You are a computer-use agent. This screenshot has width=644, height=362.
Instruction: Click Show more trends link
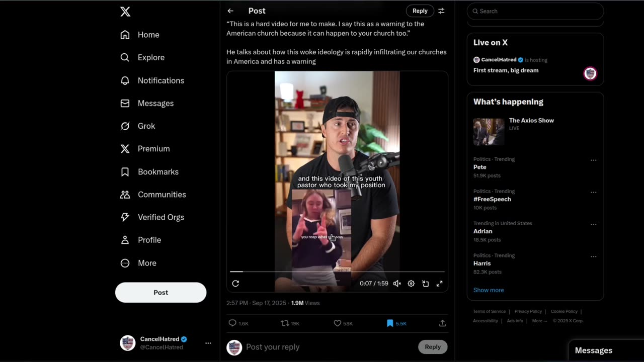488,290
